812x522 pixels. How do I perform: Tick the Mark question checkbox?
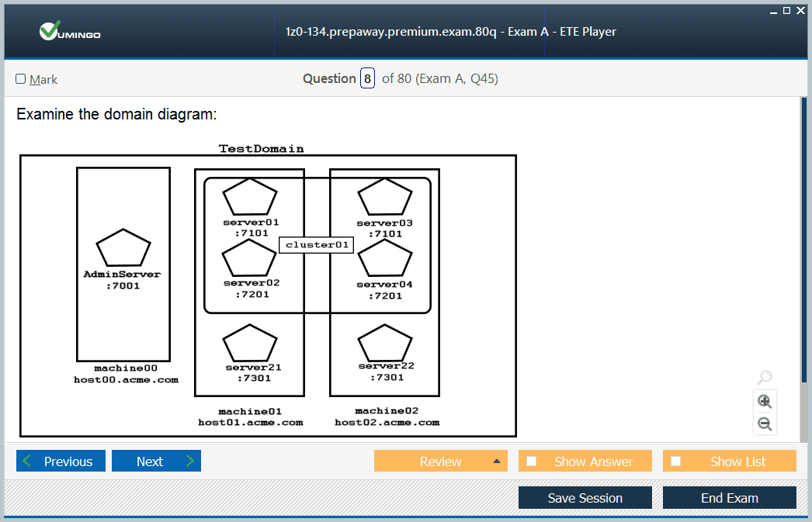click(21, 78)
